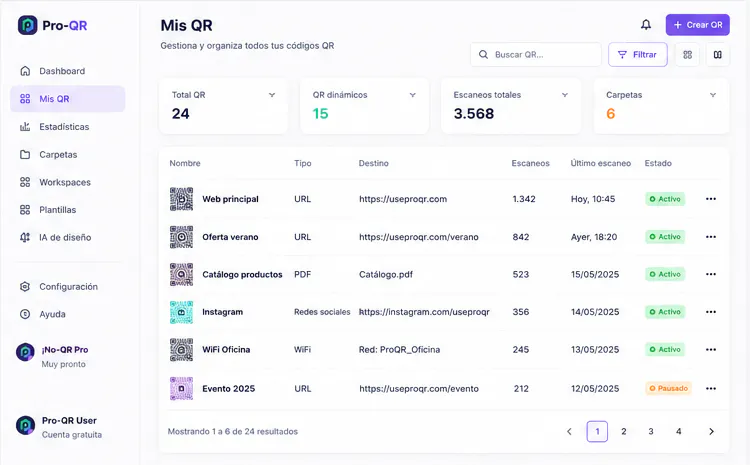
Task: Open more options for Catálogo productos
Action: 711,274
